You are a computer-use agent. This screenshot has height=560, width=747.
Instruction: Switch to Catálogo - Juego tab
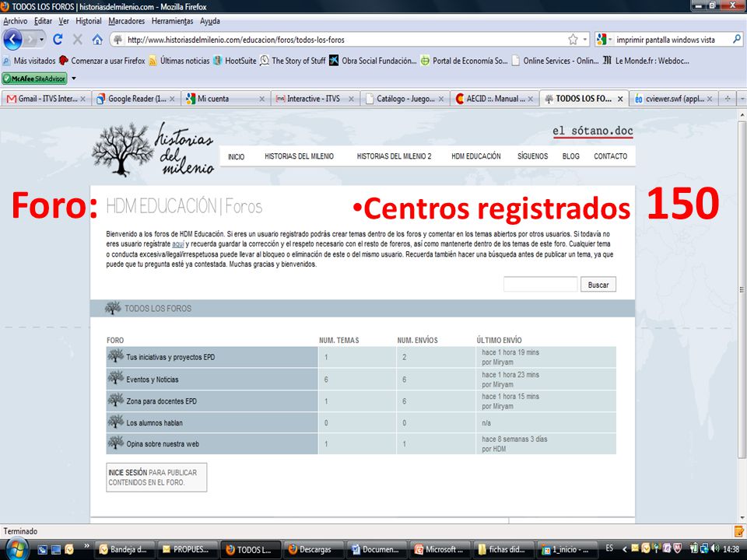pyautogui.click(x=405, y=99)
